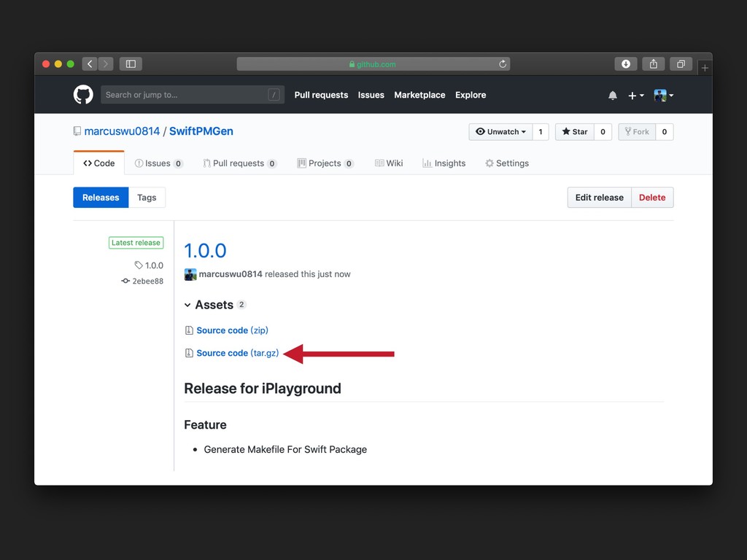Switch to the repository Pull requests tab
Image resolution: width=747 pixels, height=560 pixels.
(x=239, y=163)
